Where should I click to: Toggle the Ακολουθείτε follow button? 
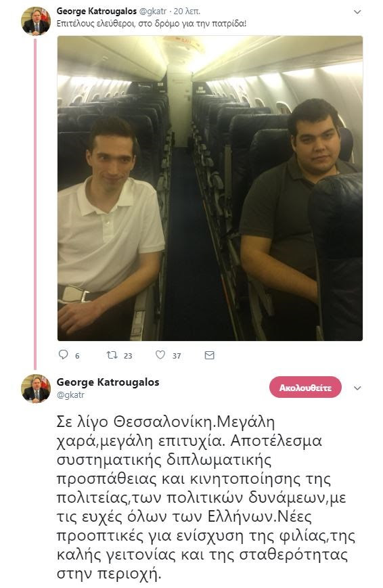[x=305, y=387]
